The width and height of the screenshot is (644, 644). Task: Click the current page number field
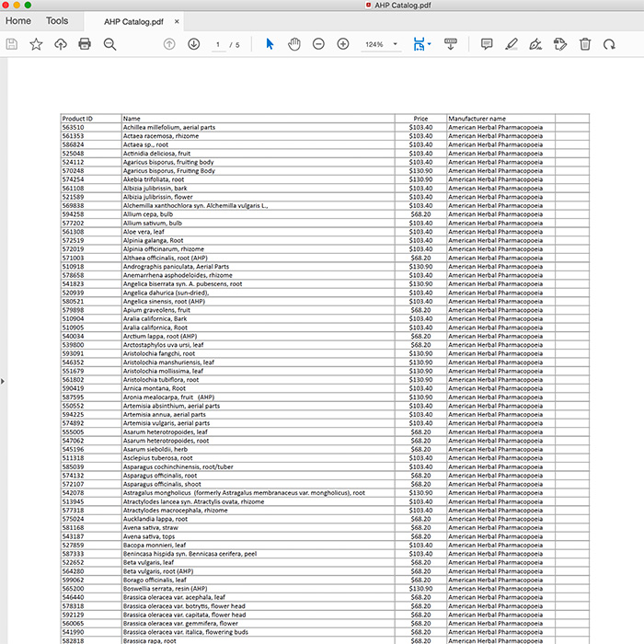218,44
